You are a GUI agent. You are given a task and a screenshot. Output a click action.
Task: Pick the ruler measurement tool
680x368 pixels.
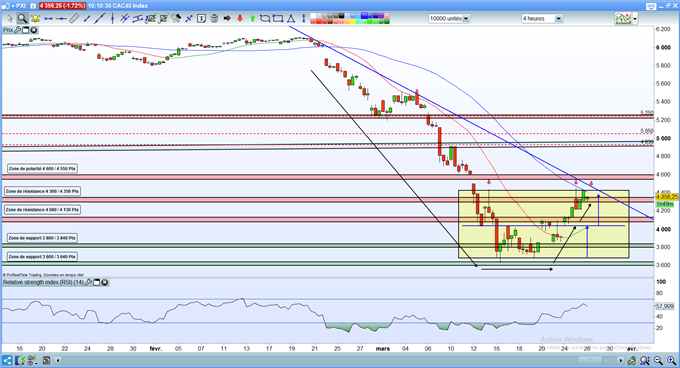click(74, 19)
